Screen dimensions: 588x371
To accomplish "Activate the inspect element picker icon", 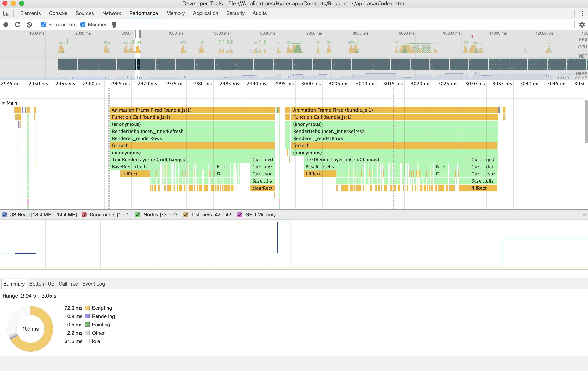I will [6, 13].
